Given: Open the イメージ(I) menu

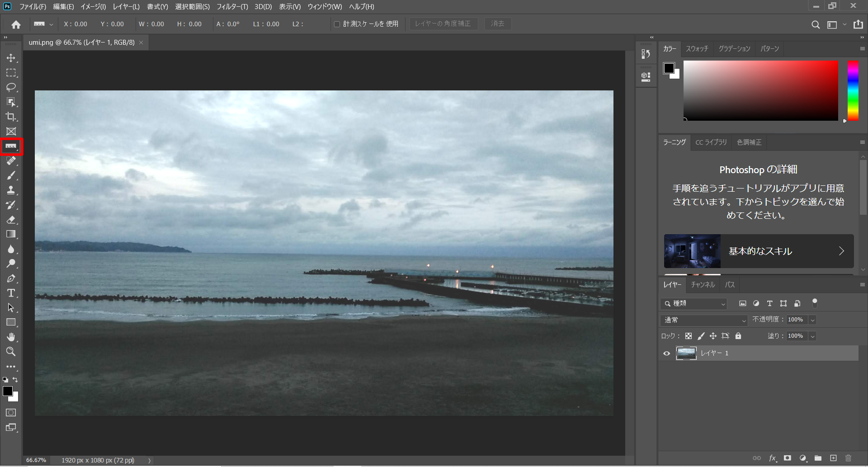Looking at the screenshot, I should pos(93,7).
